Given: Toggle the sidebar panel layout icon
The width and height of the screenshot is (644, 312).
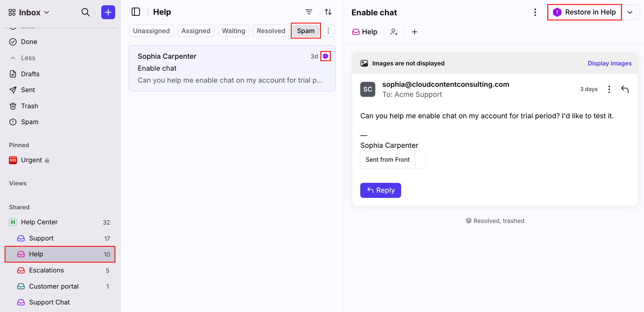Looking at the screenshot, I should (x=136, y=12).
